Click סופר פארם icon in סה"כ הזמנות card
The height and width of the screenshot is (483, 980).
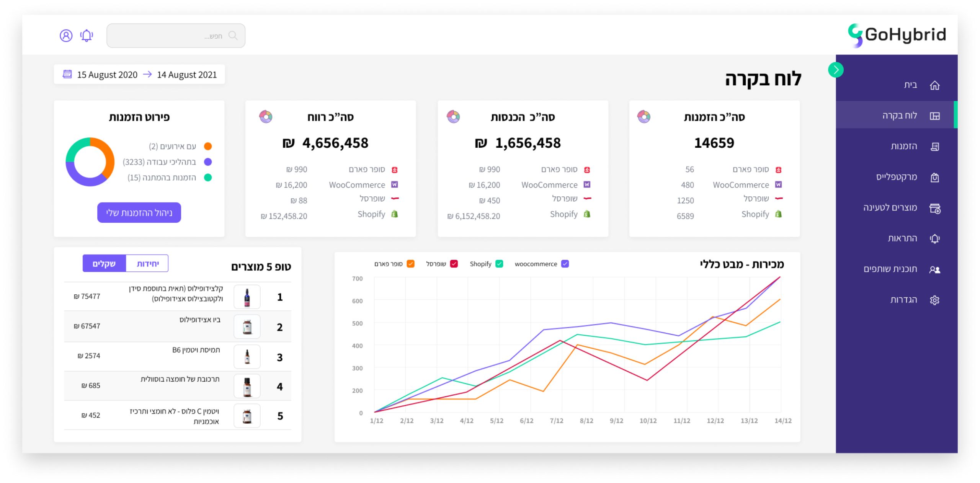tap(778, 170)
